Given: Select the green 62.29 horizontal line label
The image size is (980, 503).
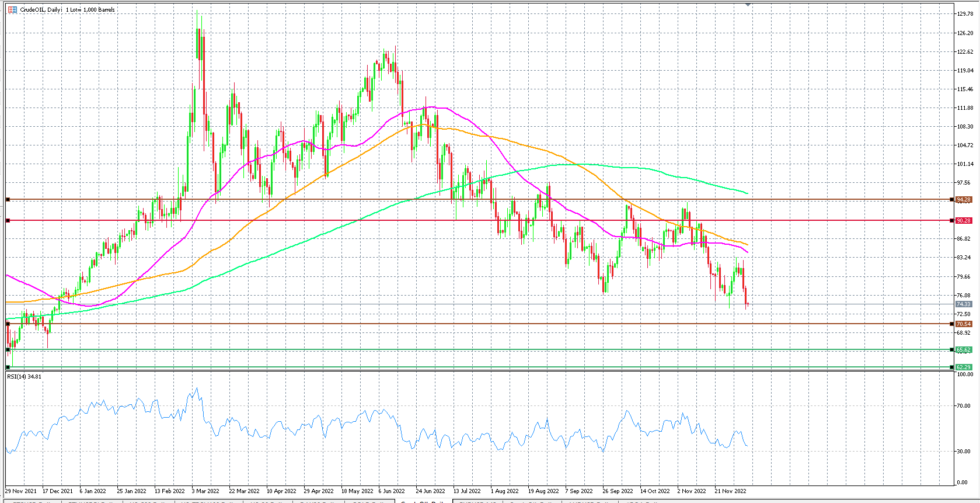Looking at the screenshot, I should point(964,367).
